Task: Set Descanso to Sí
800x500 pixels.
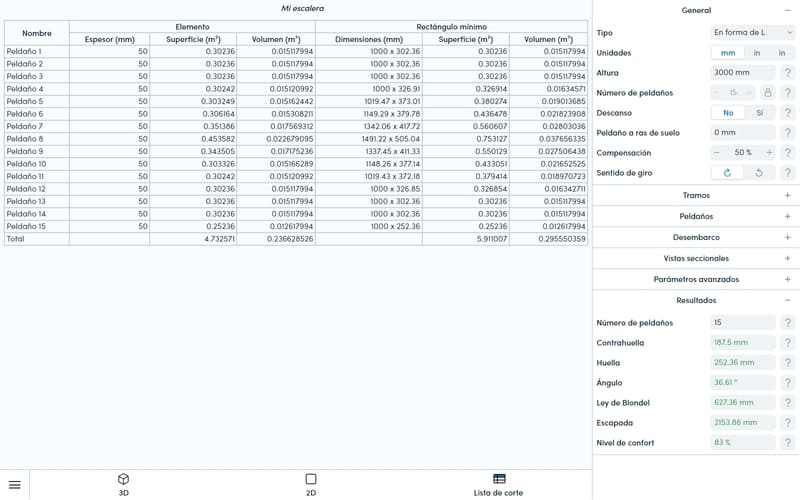Action: [x=760, y=113]
